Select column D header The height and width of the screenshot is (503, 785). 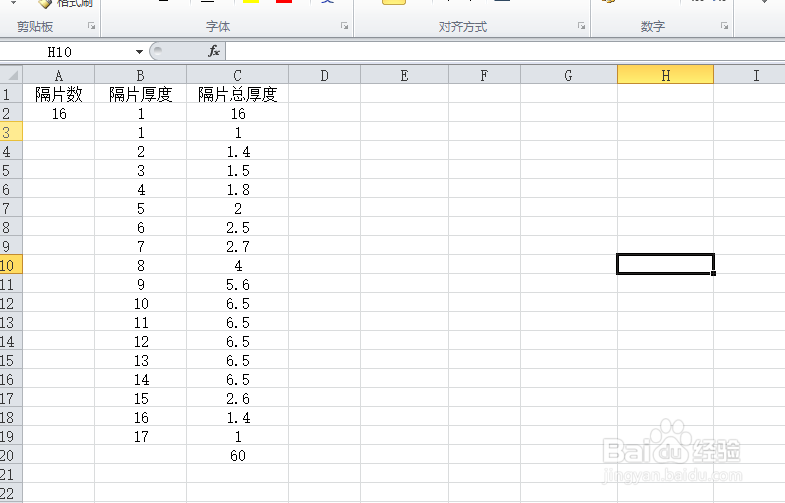[324, 75]
